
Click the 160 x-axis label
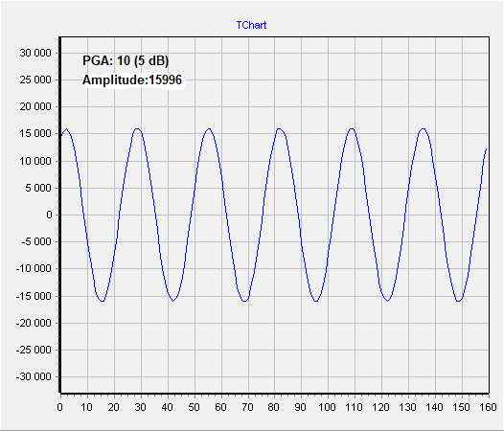[489, 407]
